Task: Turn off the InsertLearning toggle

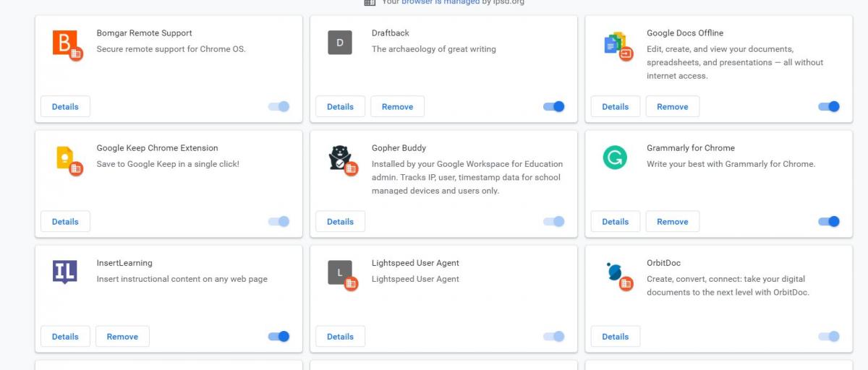Action: pyautogui.click(x=278, y=336)
